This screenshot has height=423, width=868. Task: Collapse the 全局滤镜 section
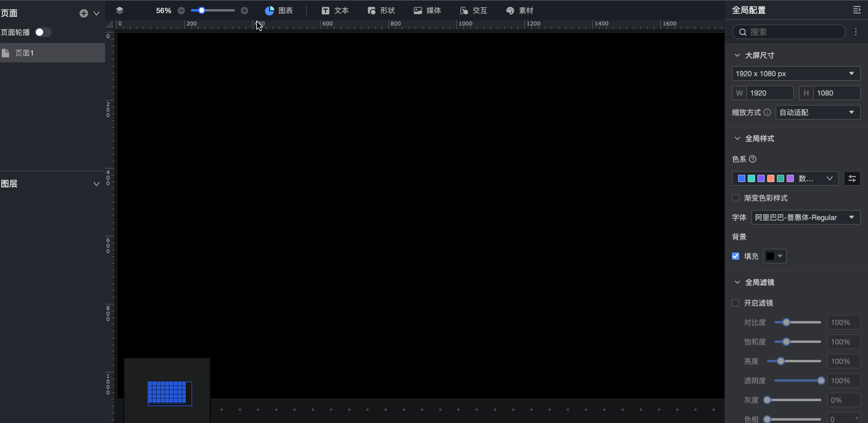tap(737, 282)
